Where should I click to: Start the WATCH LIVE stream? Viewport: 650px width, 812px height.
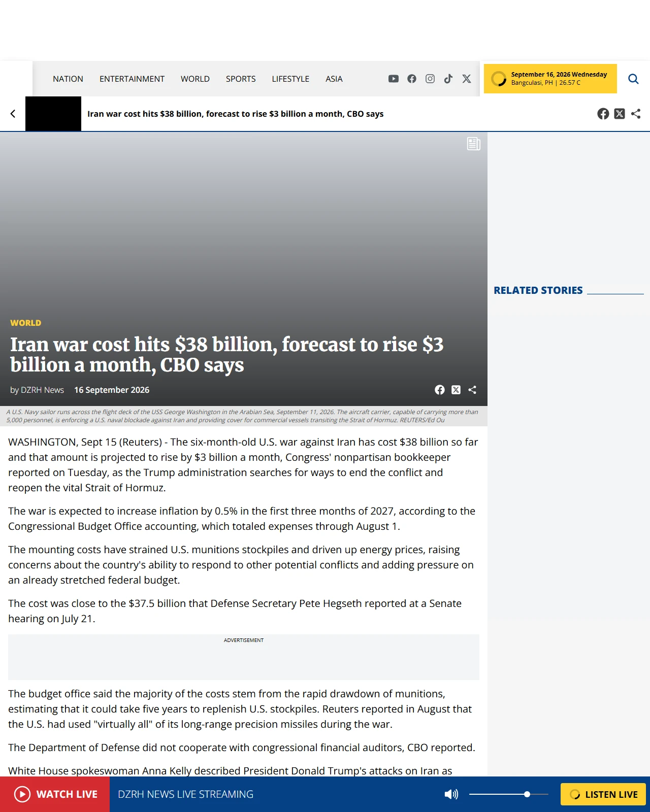tap(55, 794)
